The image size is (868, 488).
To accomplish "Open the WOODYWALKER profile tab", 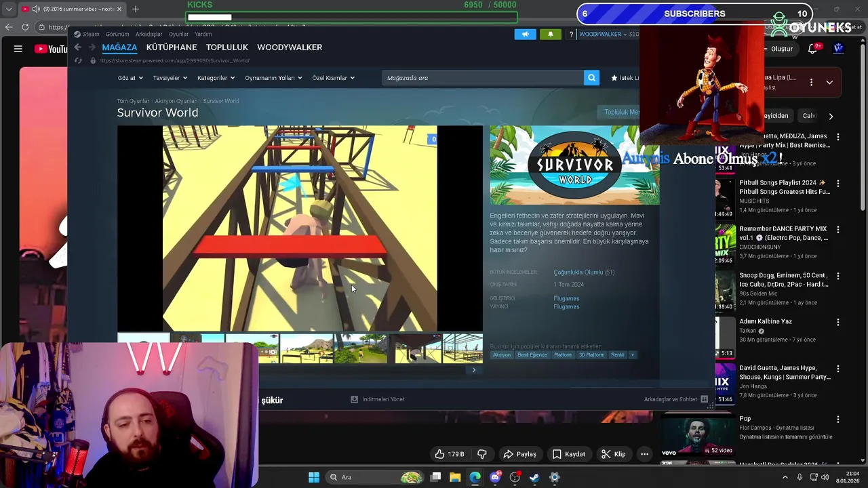I will (290, 47).
